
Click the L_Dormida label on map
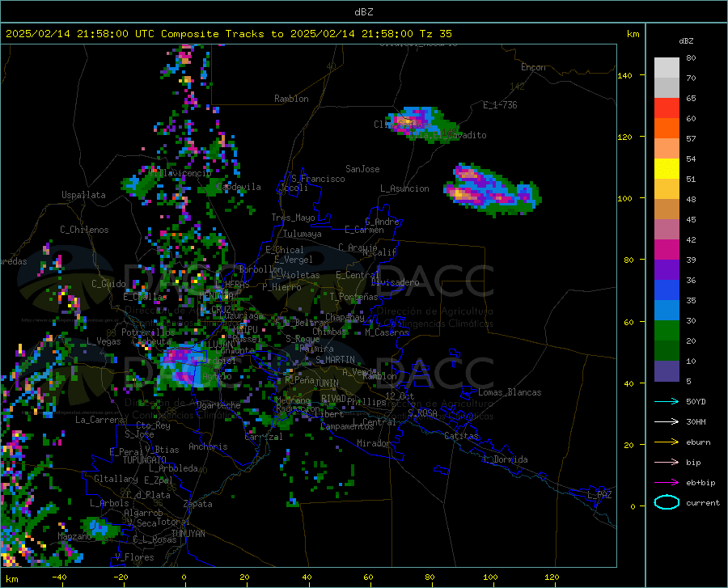(506, 459)
